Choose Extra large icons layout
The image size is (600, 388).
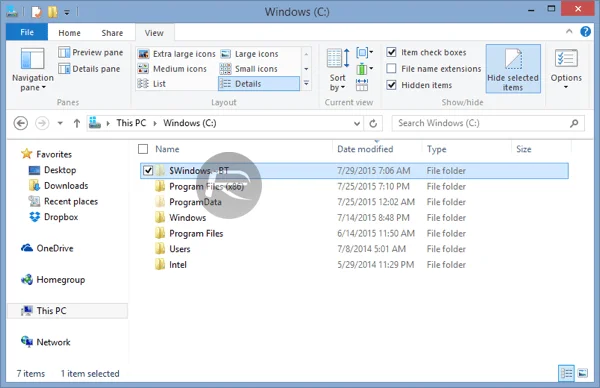click(177, 54)
